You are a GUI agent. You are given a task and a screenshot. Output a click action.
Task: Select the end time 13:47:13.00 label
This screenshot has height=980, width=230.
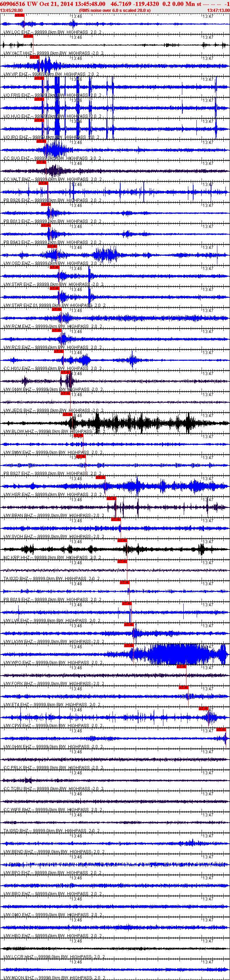point(218,10)
